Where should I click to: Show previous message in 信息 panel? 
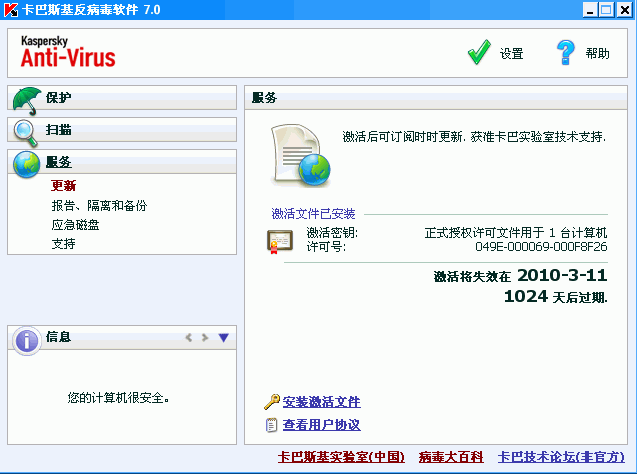coord(189,337)
